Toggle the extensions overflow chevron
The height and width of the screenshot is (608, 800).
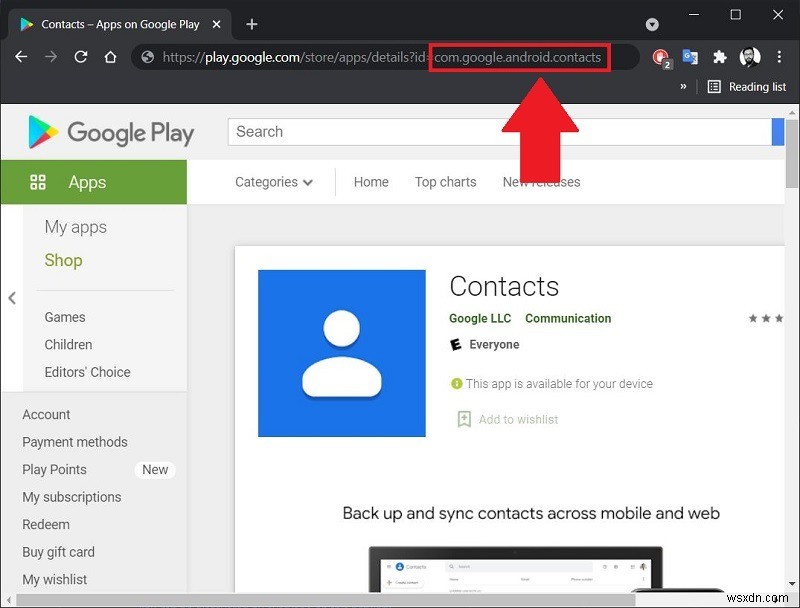click(682, 86)
